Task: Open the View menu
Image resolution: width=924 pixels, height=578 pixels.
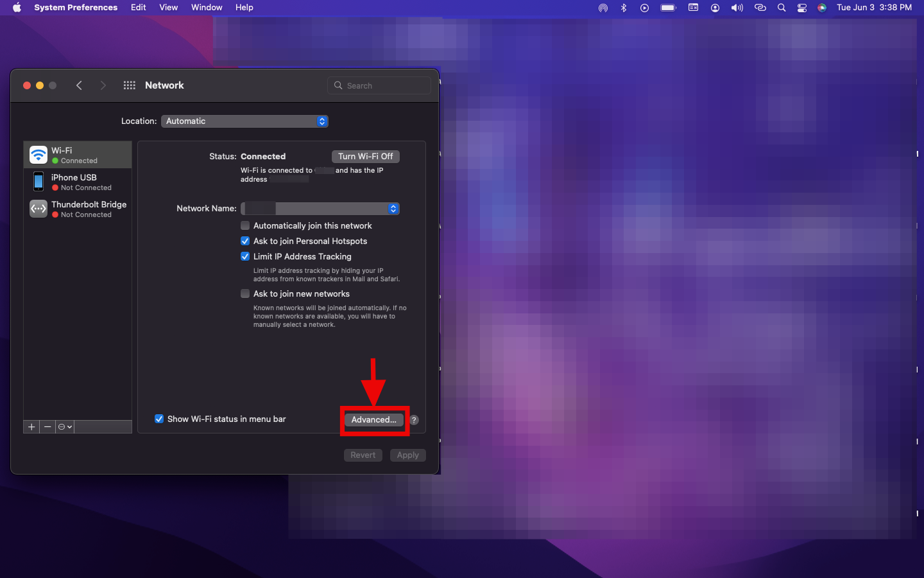Action: (168, 8)
